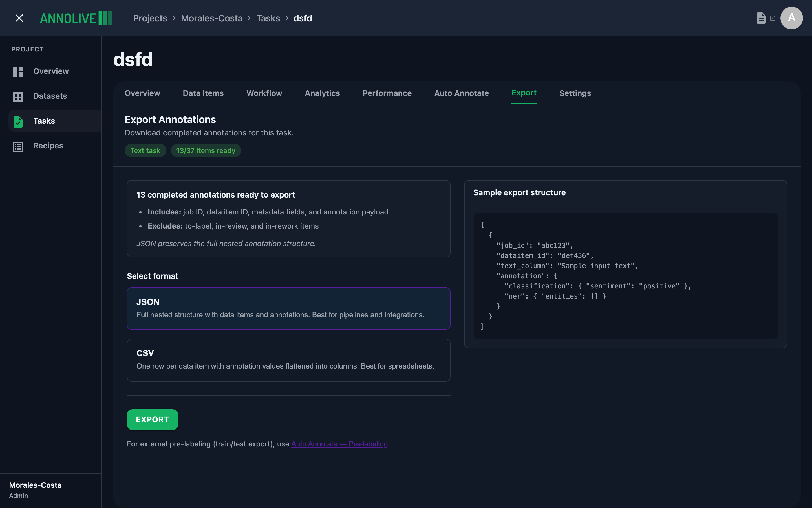Viewport: 812px width, 508px height.
Task: Click the Sample export structure heading
Action: click(519, 192)
